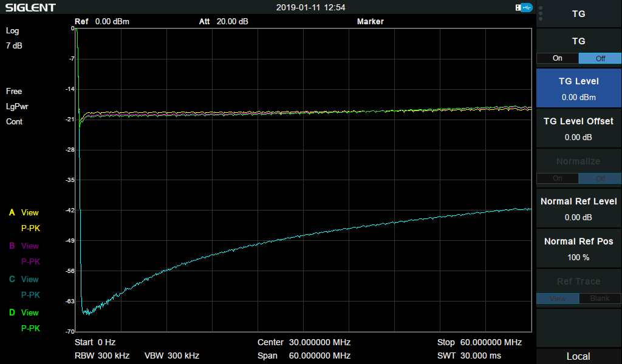Select trace B label
Viewport: 622px width, 364px height.
(12, 246)
